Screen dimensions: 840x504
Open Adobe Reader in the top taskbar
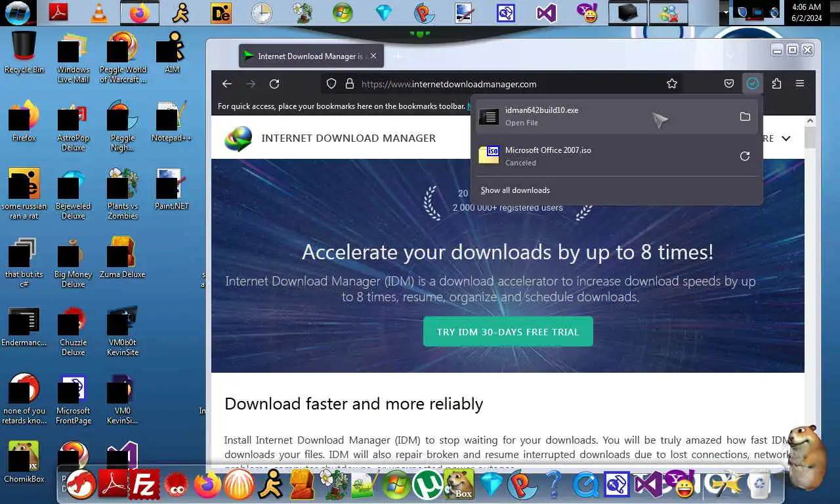click(x=59, y=12)
